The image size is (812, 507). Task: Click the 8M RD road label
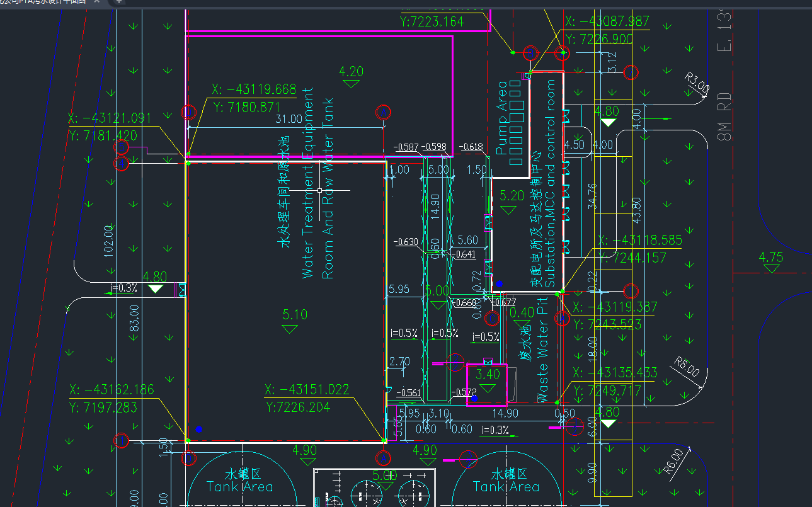click(724, 116)
